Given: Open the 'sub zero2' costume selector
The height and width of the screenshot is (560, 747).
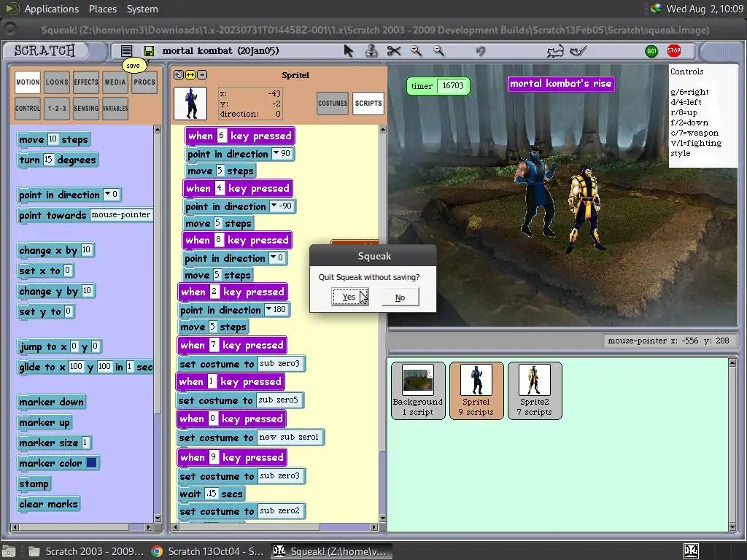Looking at the screenshot, I should coord(279,511).
